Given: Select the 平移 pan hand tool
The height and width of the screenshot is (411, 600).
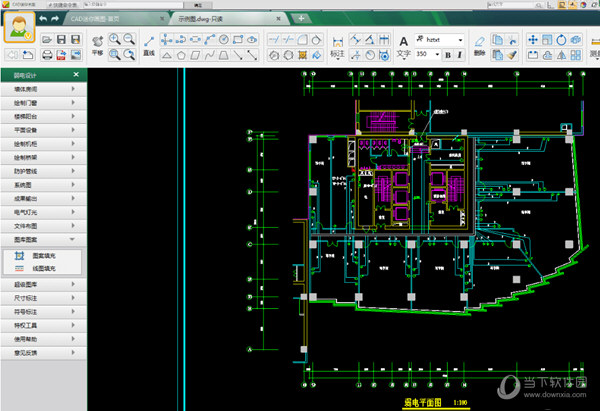Looking at the screenshot, I should click(x=98, y=46).
